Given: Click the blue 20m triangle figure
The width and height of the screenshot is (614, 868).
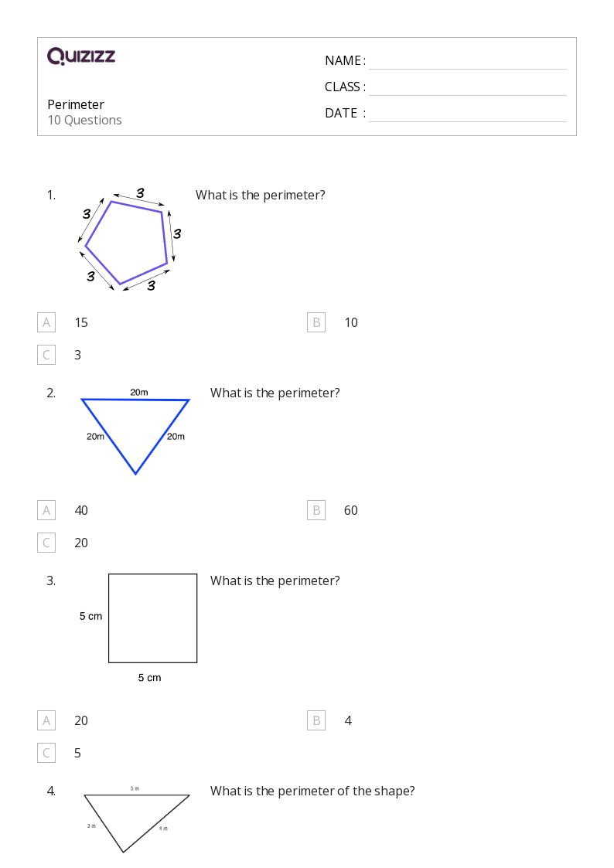Looking at the screenshot, I should coord(135,432).
